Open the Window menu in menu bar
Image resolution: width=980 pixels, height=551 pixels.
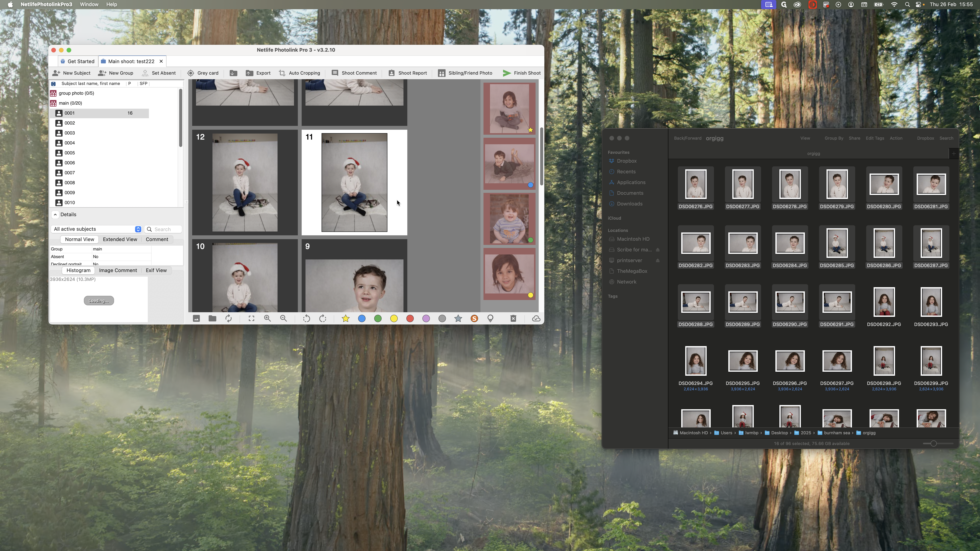click(x=89, y=5)
